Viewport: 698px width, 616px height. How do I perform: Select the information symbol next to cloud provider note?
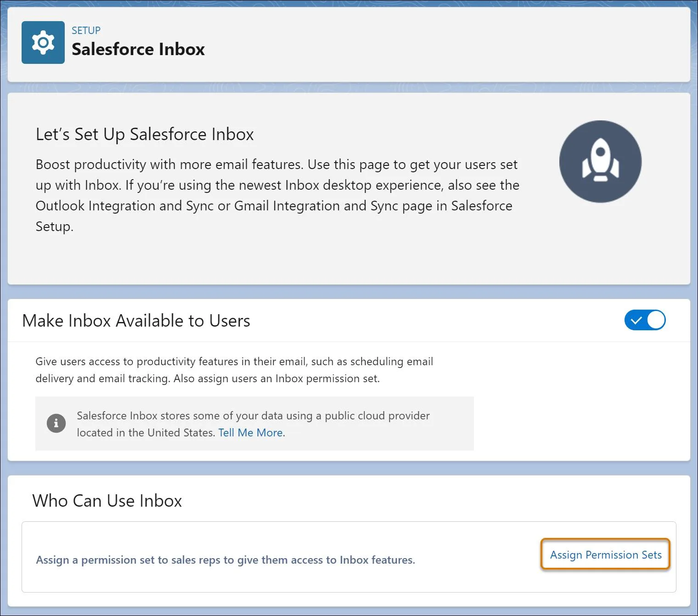tap(56, 423)
